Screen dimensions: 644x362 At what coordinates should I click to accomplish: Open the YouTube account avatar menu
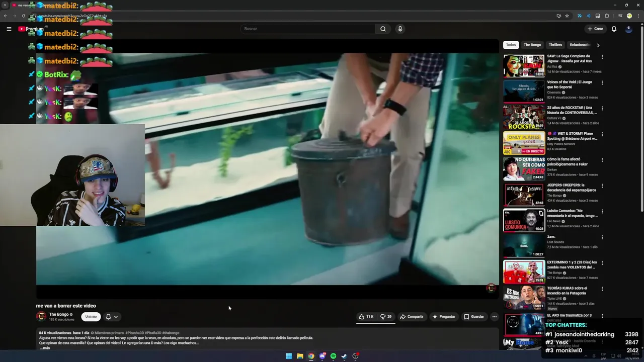point(628,29)
